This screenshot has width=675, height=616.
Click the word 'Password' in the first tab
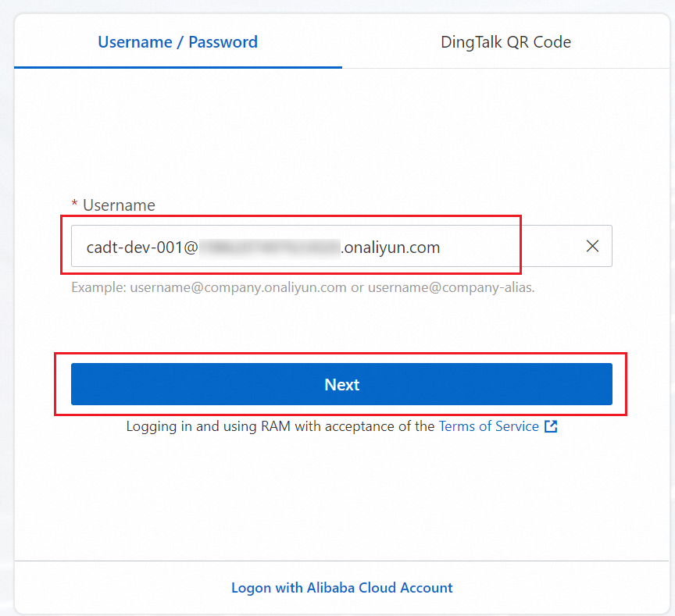pyautogui.click(x=223, y=42)
